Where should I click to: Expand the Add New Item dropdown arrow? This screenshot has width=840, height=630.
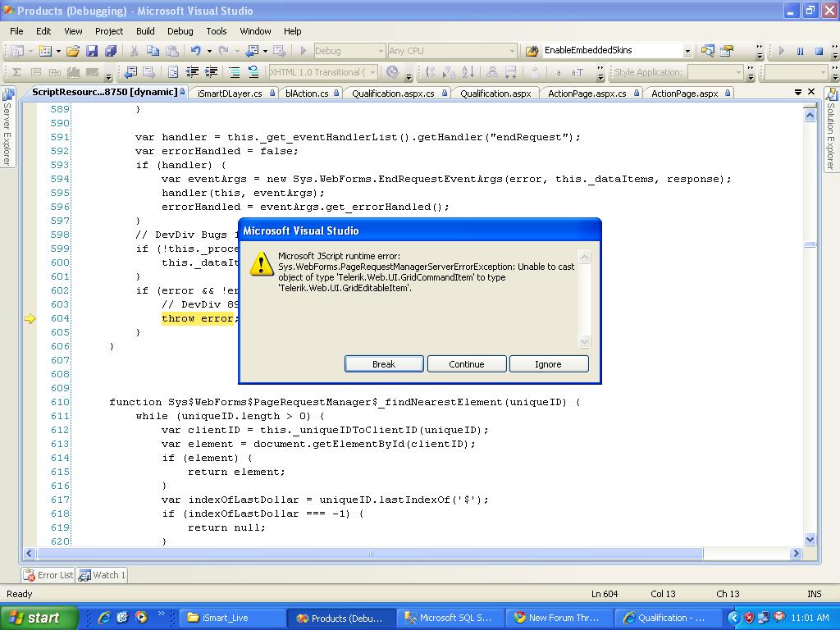pyautogui.click(x=58, y=51)
